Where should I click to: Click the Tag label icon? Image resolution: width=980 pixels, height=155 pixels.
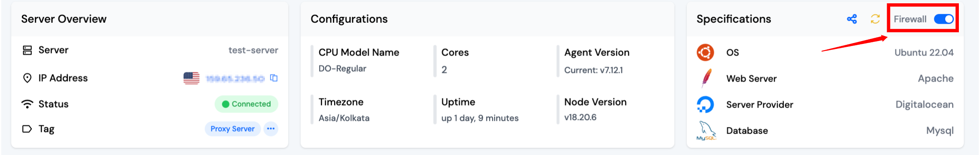tap(27, 129)
